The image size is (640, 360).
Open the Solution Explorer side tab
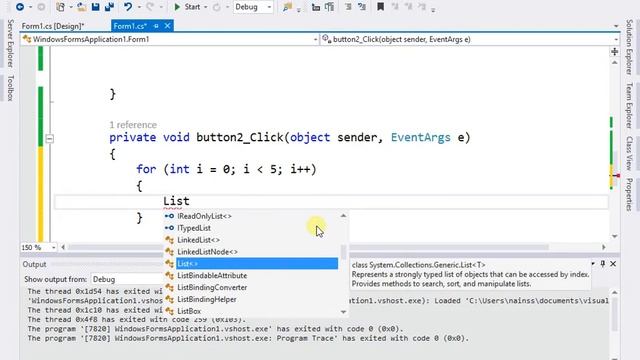coord(629,47)
